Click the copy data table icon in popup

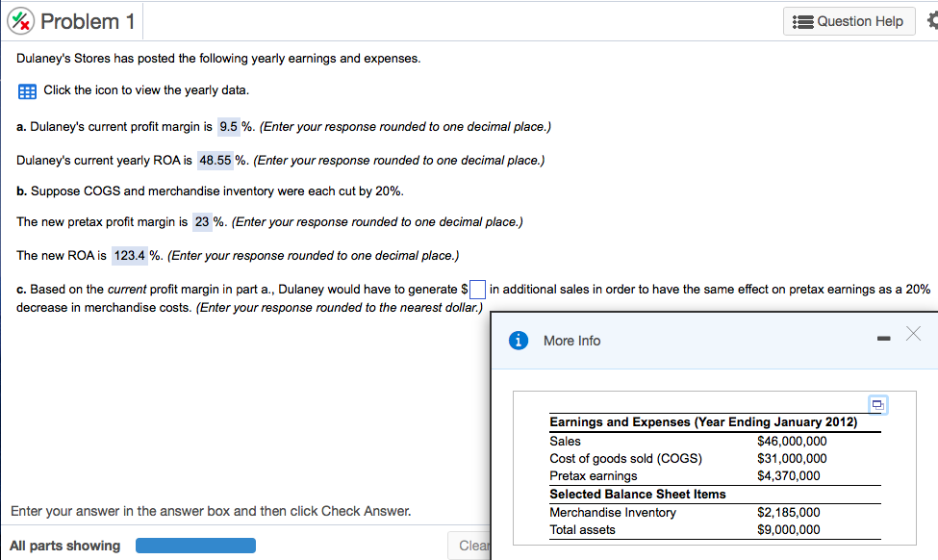(x=877, y=405)
